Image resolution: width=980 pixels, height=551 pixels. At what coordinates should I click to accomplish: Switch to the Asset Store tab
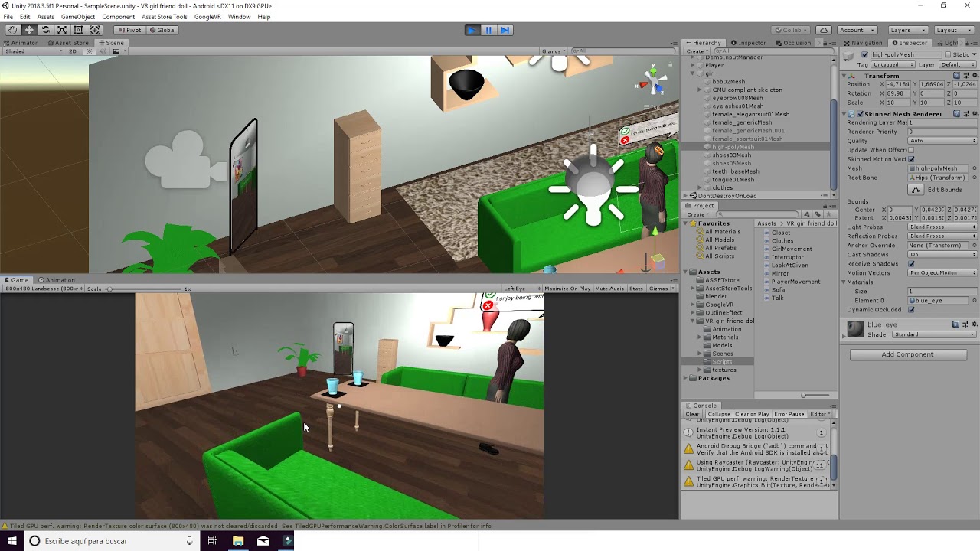[x=68, y=43]
